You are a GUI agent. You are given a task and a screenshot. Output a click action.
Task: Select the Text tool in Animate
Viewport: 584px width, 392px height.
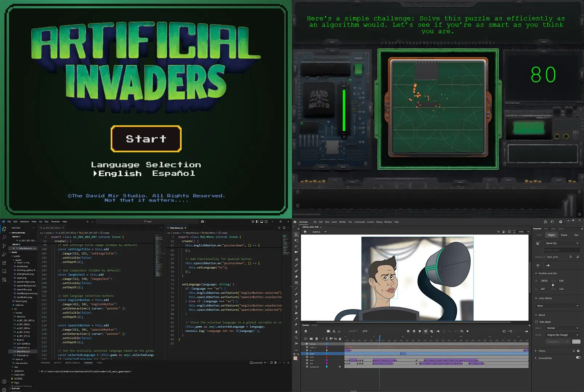pos(296,307)
